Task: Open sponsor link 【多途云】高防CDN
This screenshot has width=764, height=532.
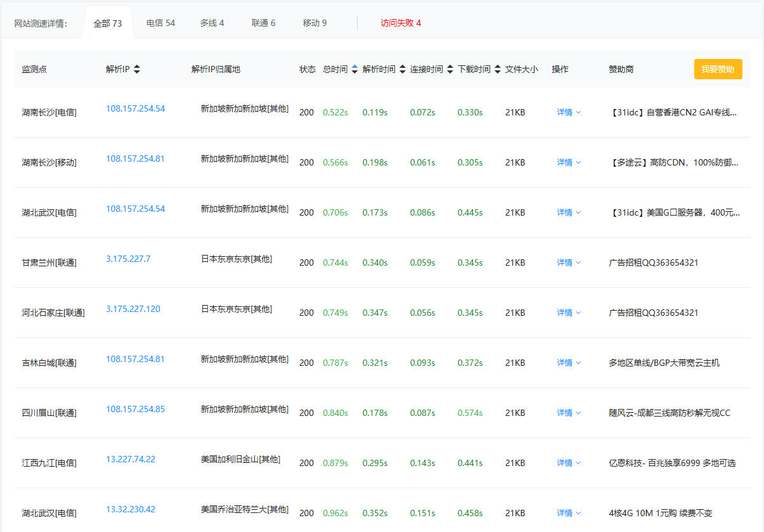Action: pyautogui.click(x=675, y=162)
